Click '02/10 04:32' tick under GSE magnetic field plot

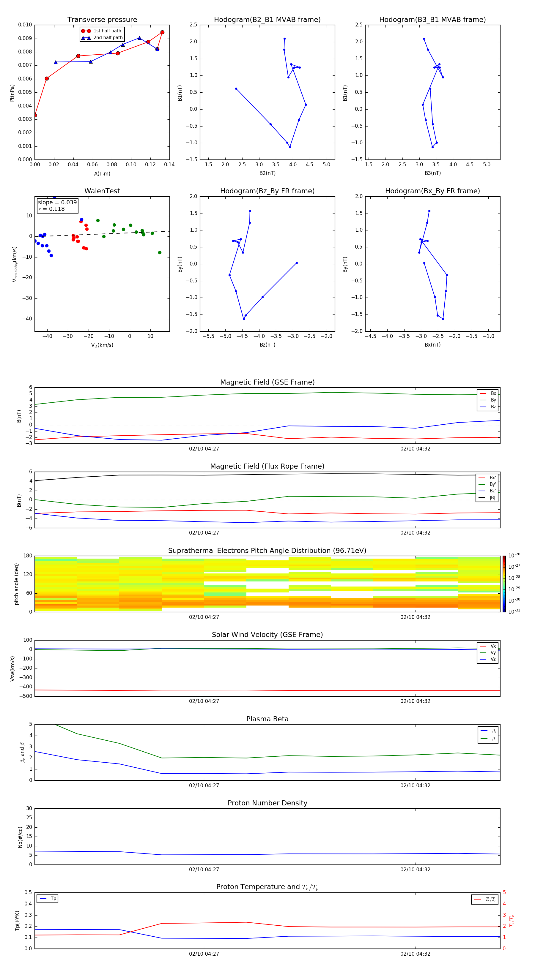tap(416, 449)
